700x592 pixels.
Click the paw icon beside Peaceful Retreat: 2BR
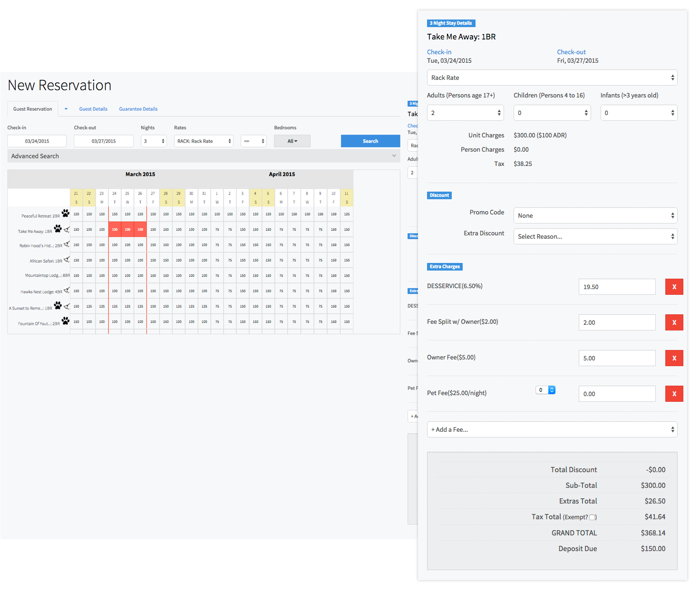tap(66, 213)
